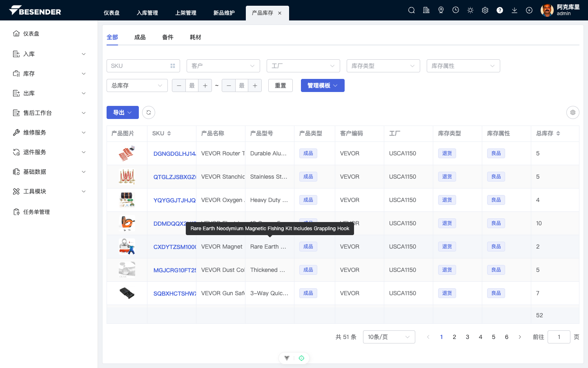The width and height of the screenshot is (588, 368).
Task: Open the 库存属性 filter dropdown
Action: [x=463, y=66]
